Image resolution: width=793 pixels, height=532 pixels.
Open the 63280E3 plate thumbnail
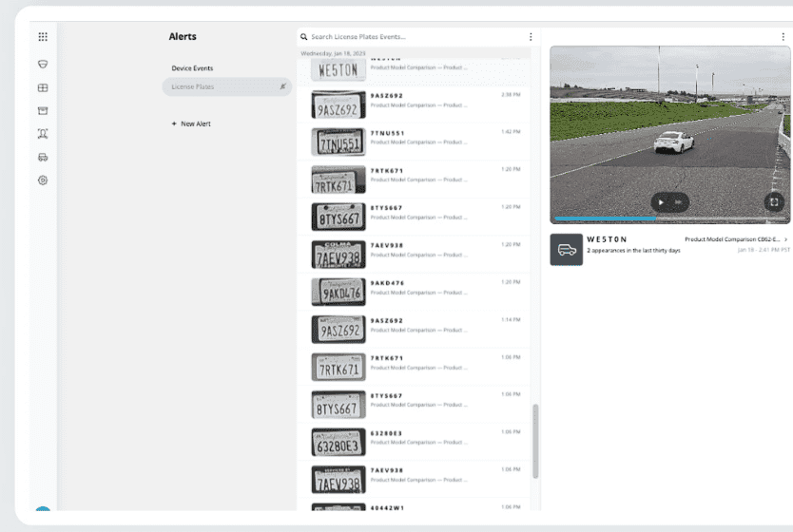(338, 442)
